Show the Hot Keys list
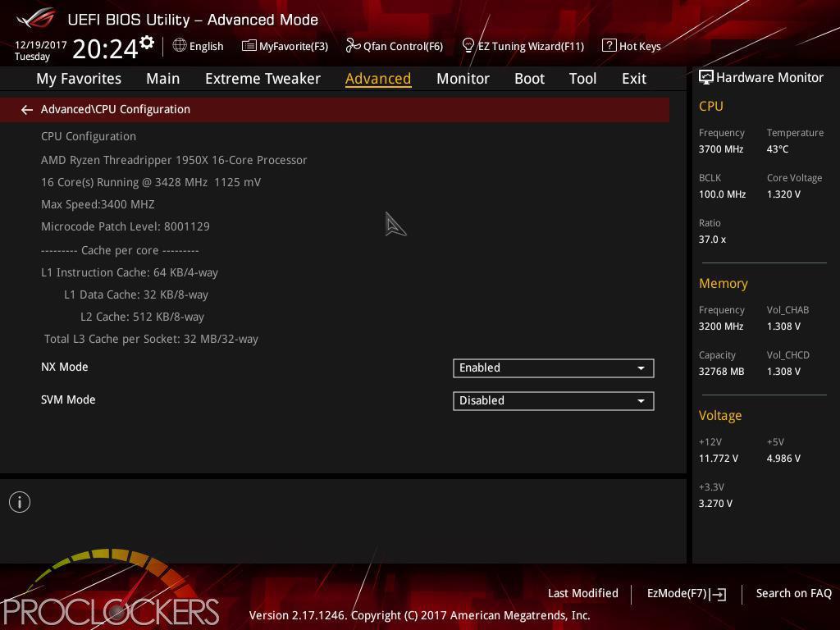The image size is (840, 630). pos(632,46)
